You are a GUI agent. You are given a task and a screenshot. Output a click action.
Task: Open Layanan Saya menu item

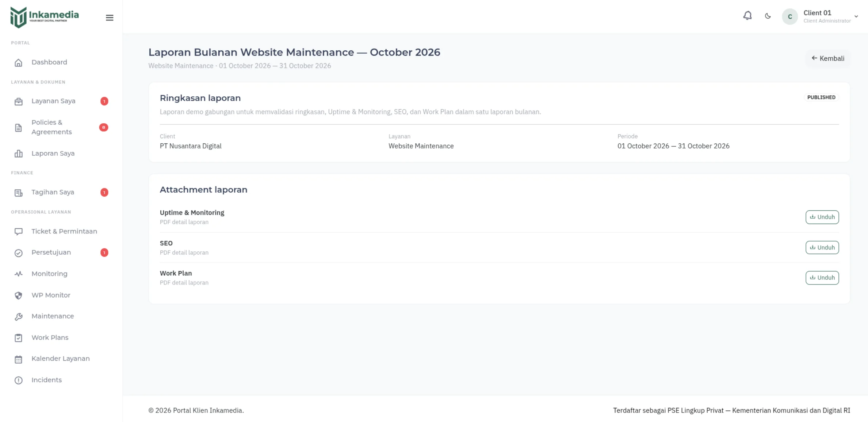point(61,101)
